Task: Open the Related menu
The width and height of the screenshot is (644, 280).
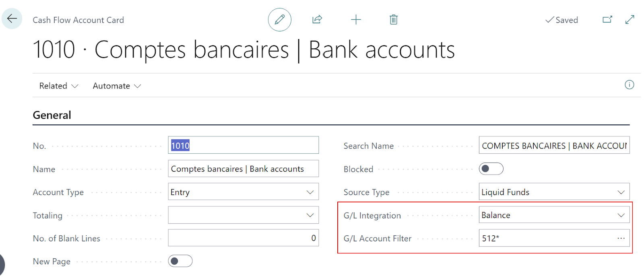Action: point(59,86)
